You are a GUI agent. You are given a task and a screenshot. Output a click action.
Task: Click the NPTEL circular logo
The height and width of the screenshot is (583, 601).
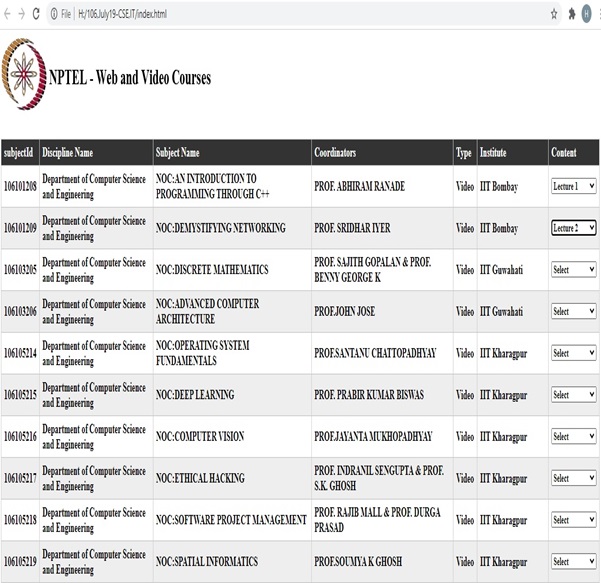tap(23, 76)
